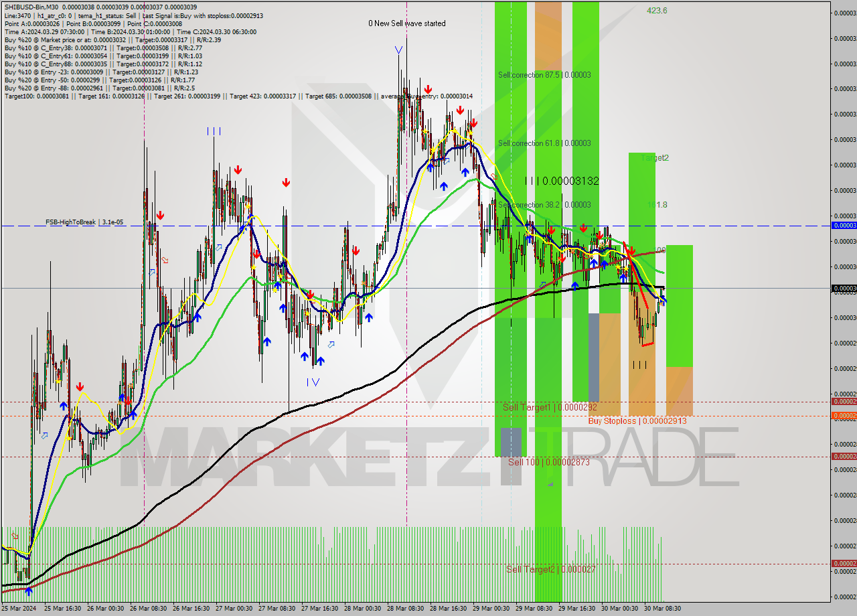Screen dimensions: 857x616
Task: Select the "Buy %10 @ C_Entry88" line
Action: pos(103,64)
